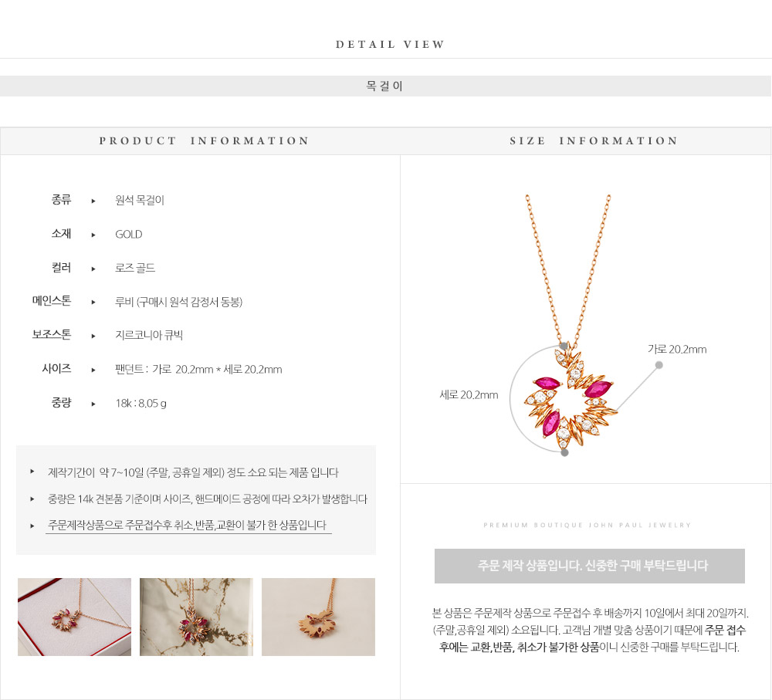This screenshot has height=700, width=772.
Task: Click the ruby pendant in the size diagram
Action: (571, 397)
